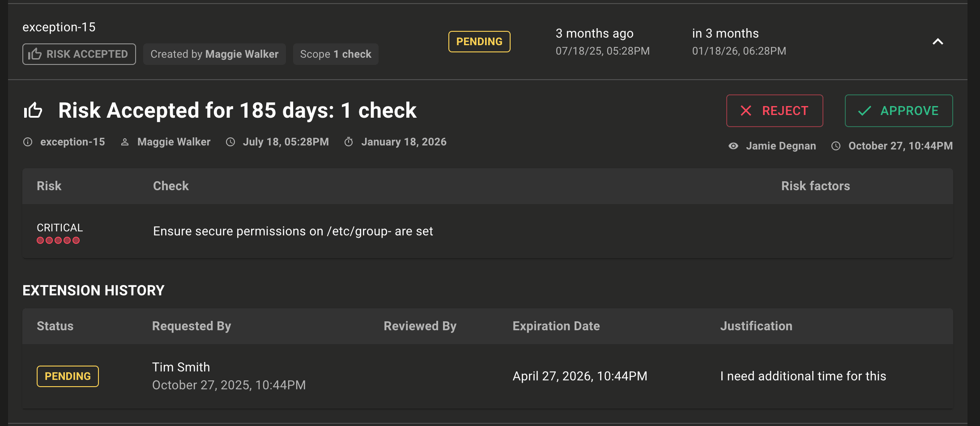Click the PENDING badge in Extension History
This screenshot has height=426, width=980.
(68, 376)
